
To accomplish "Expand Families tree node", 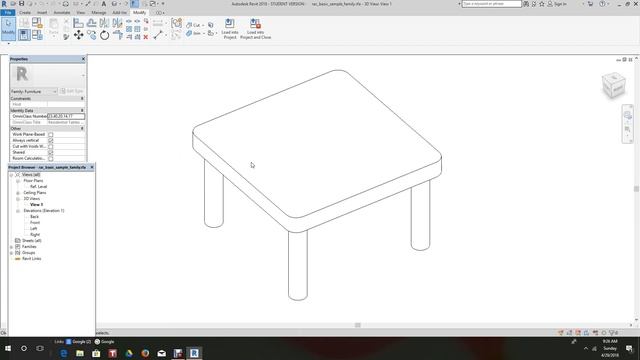I will [x=11, y=247].
